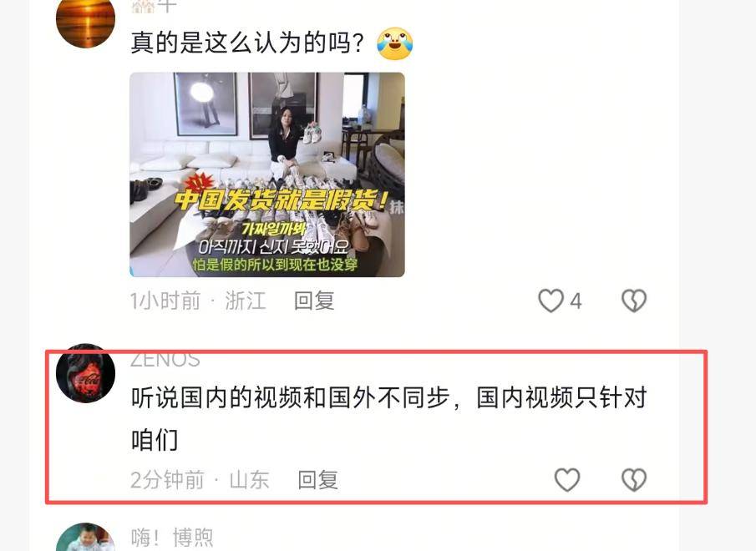Dislike the 浙江 comment with broken heart

633,301
